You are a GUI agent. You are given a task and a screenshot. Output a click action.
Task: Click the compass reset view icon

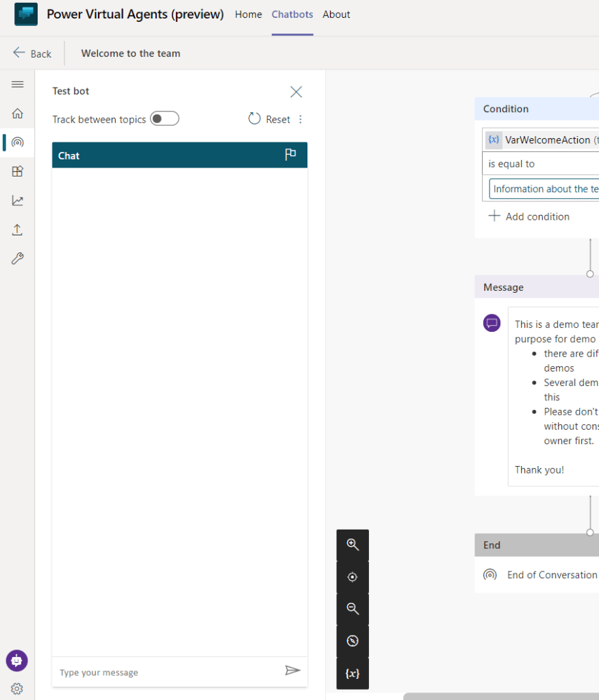tap(353, 641)
